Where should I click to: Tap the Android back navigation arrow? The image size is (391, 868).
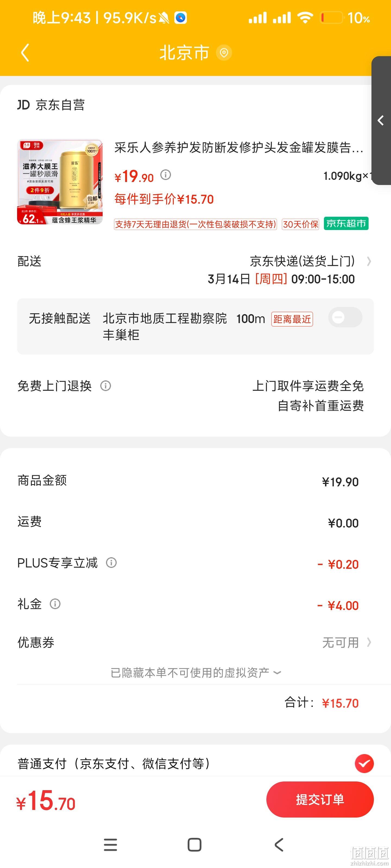click(279, 845)
